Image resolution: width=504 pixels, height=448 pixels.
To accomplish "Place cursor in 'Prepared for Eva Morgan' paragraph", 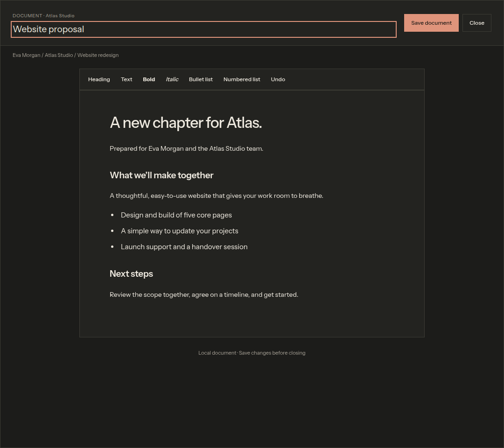I will pos(186,148).
